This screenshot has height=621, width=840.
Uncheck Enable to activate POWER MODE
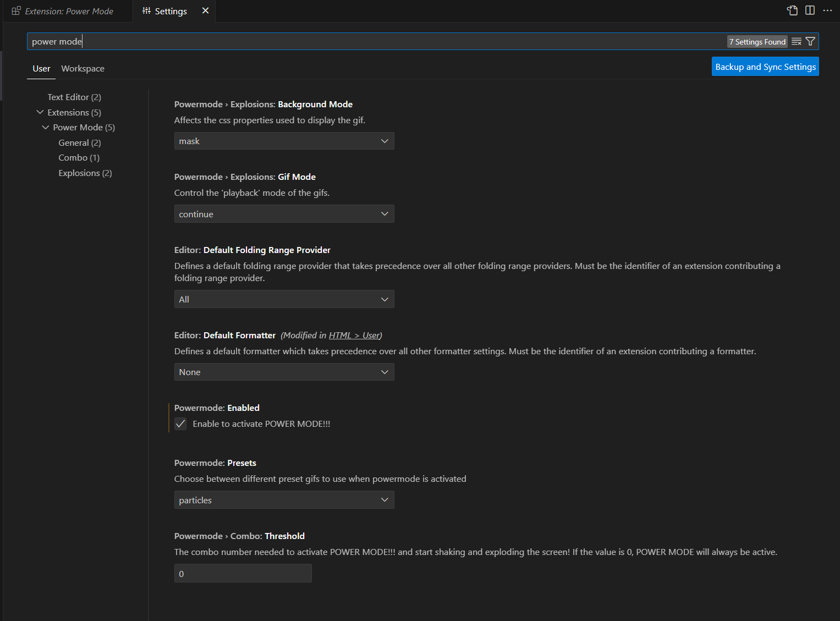pos(180,424)
